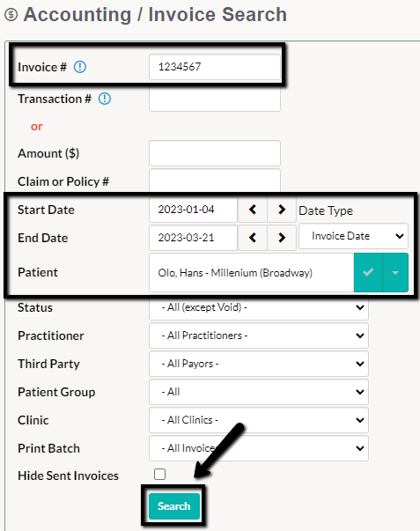This screenshot has width=420, height=531.
Task: Toggle the Hide Sent Invoices checkbox
Action: [x=159, y=474]
